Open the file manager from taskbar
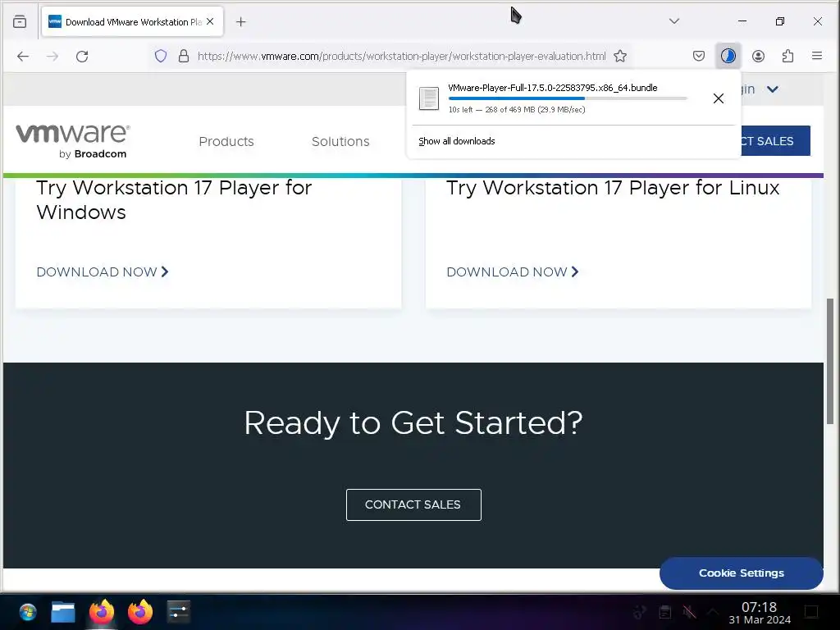 [x=62, y=612]
